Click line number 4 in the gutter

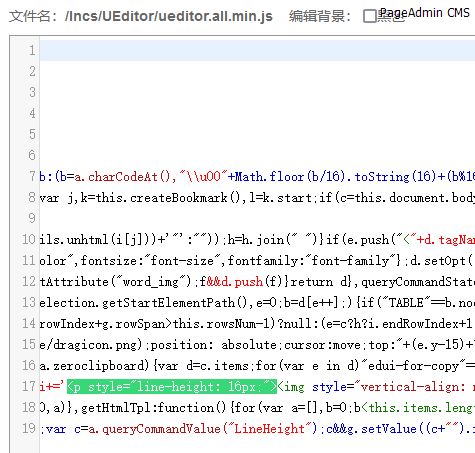coord(32,113)
